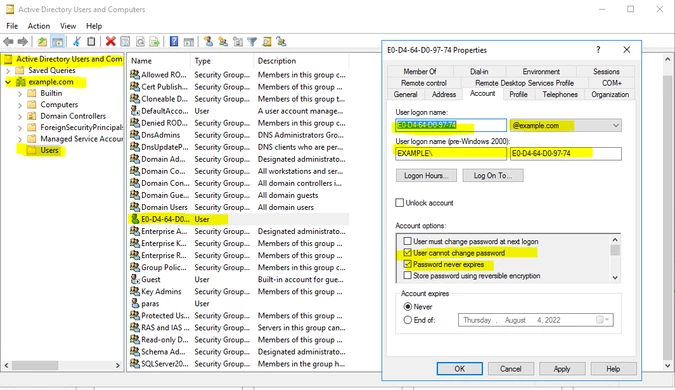Uncheck Password never expires option
Screen dimensions: 675x390
[407, 264]
